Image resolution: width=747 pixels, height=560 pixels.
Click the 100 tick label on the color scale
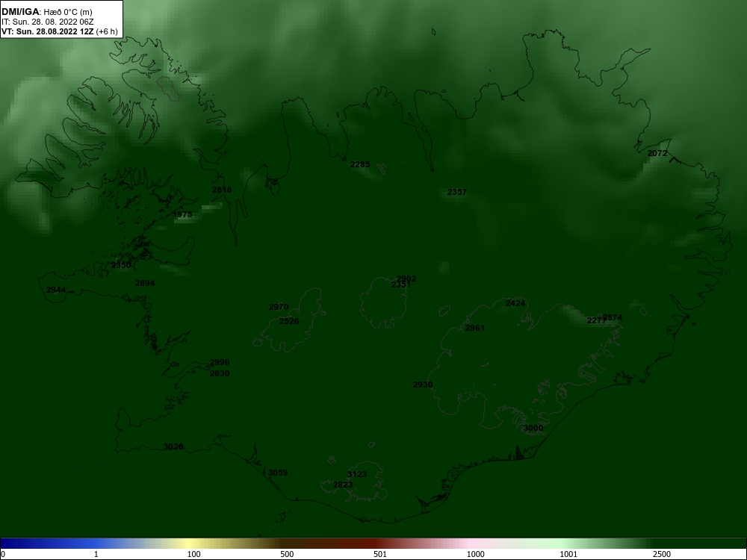(x=194, y=554)
